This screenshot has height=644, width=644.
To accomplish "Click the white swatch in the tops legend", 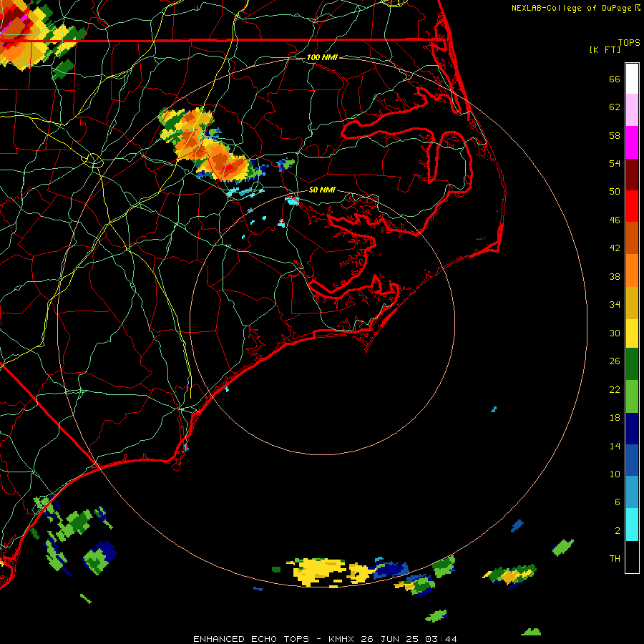I will 632,79.
